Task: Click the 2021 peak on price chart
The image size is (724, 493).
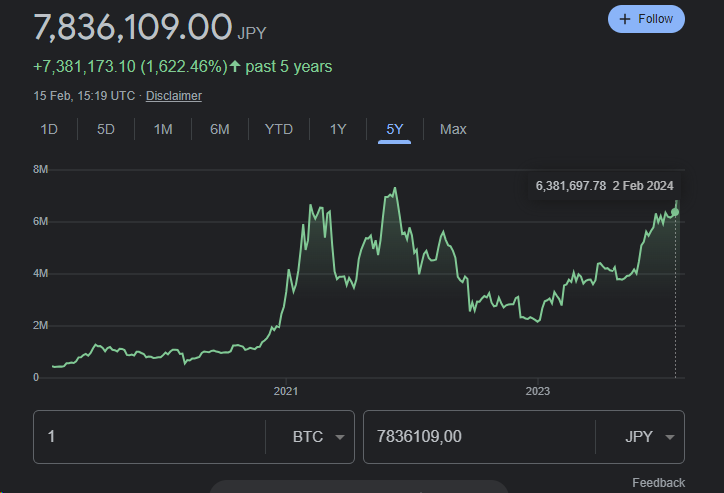Action: [396, 188]
